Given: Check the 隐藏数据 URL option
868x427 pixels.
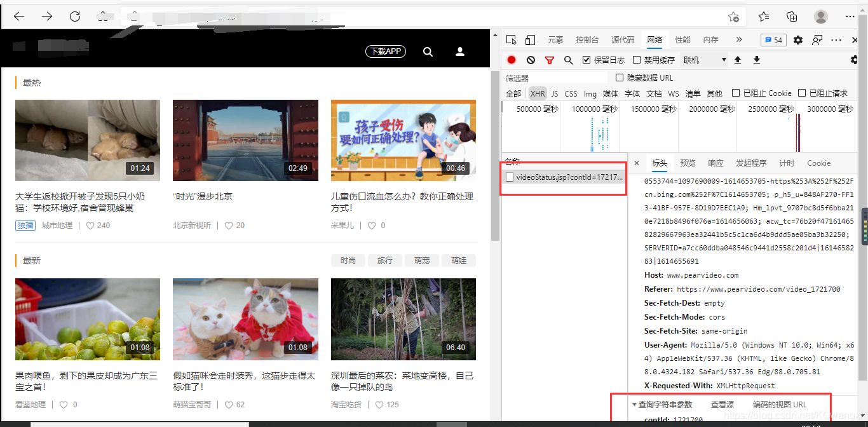Looking at the screenshot, I should 620,78.
